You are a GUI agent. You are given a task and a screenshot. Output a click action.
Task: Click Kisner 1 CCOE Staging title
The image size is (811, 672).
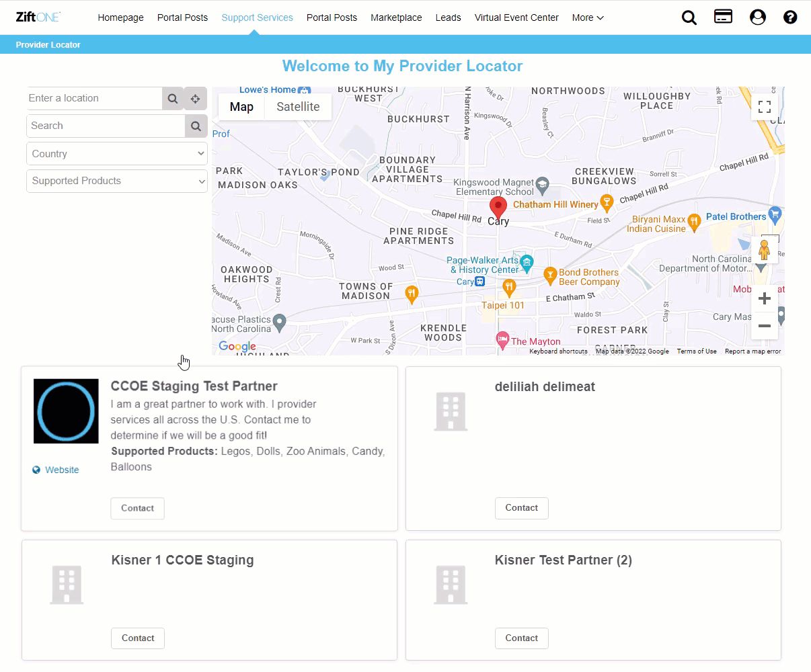[x=182, y=560]
